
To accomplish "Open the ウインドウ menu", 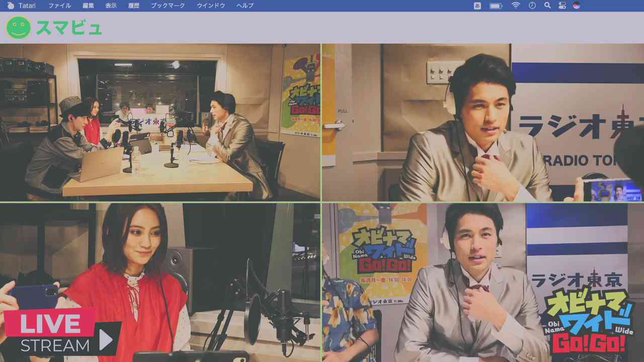I will (211, 6).
